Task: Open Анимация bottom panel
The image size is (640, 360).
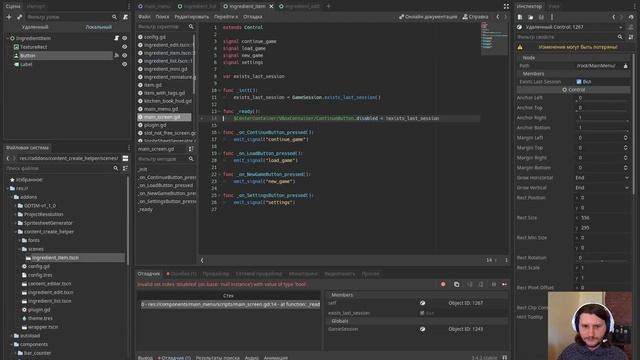Action: click(x=276, y=358)
